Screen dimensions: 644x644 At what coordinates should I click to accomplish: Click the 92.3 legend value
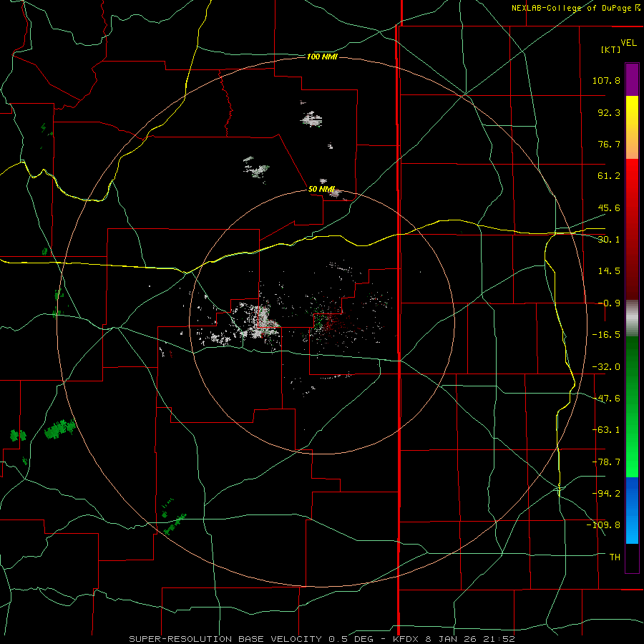pyautogui.click(x=609, y=112)
